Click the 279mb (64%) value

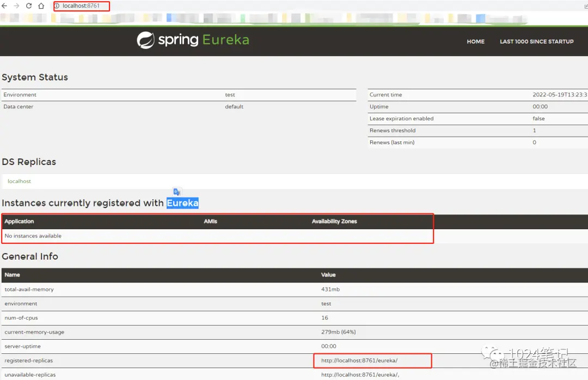[x=338, y=332]
